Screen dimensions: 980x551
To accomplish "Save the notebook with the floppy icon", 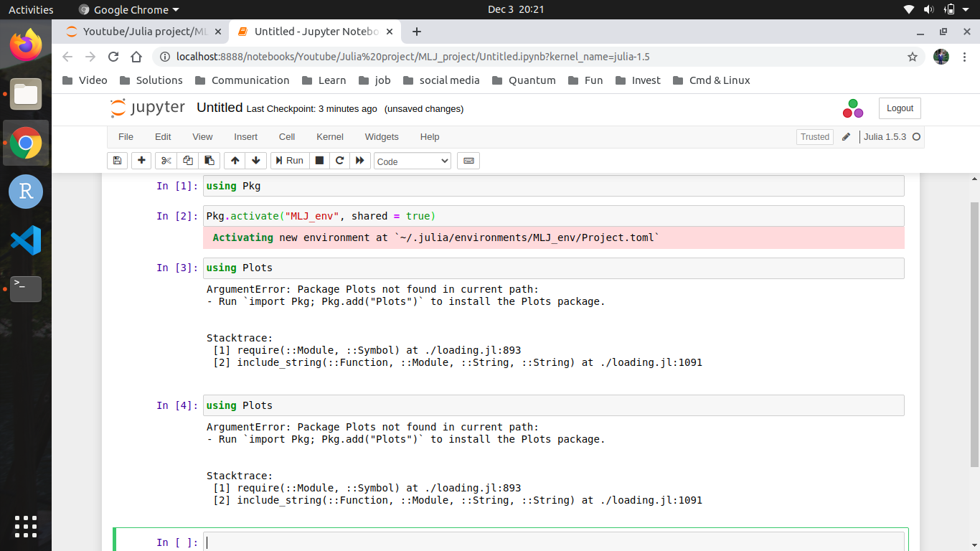I will pyautogui.click(x=117, y=161).
